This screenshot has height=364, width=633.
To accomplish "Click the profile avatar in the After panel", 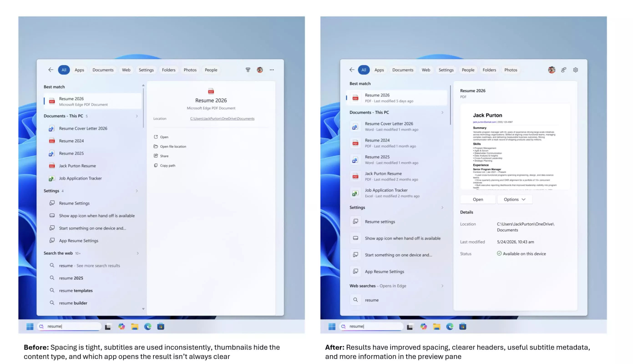I will 552,70.
